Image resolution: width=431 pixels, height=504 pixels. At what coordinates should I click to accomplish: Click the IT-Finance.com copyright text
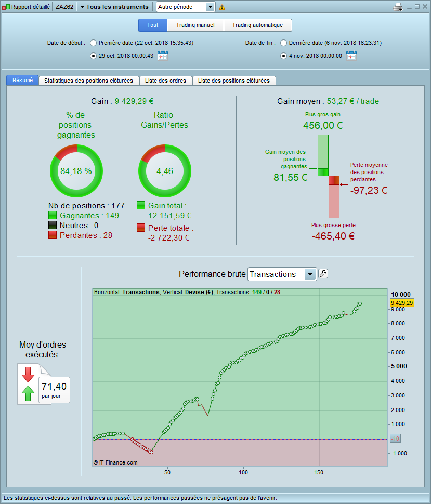coord(115,462)
